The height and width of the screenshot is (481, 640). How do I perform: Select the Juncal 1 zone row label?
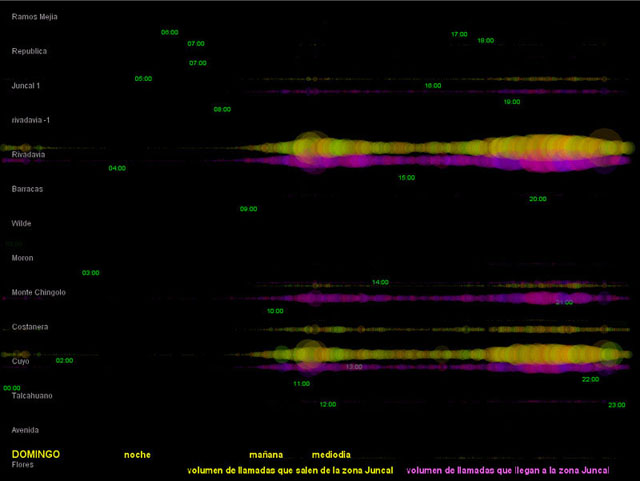(x=26, y=86)
